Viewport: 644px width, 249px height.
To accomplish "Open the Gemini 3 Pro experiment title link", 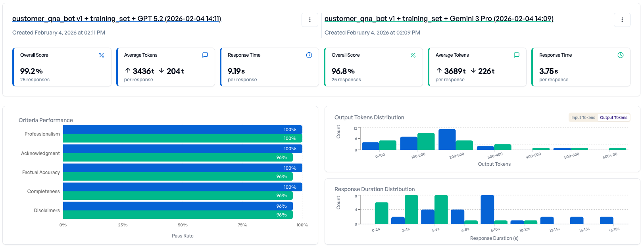I will point(439,19).
